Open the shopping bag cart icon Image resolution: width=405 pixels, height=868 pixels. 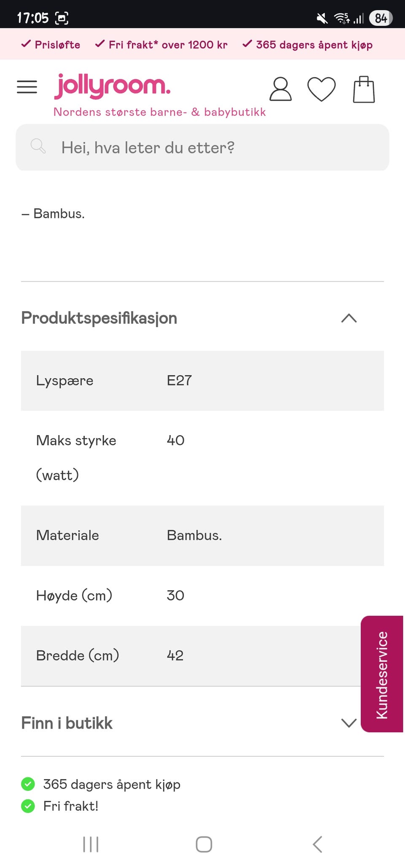tap(364, 89)
